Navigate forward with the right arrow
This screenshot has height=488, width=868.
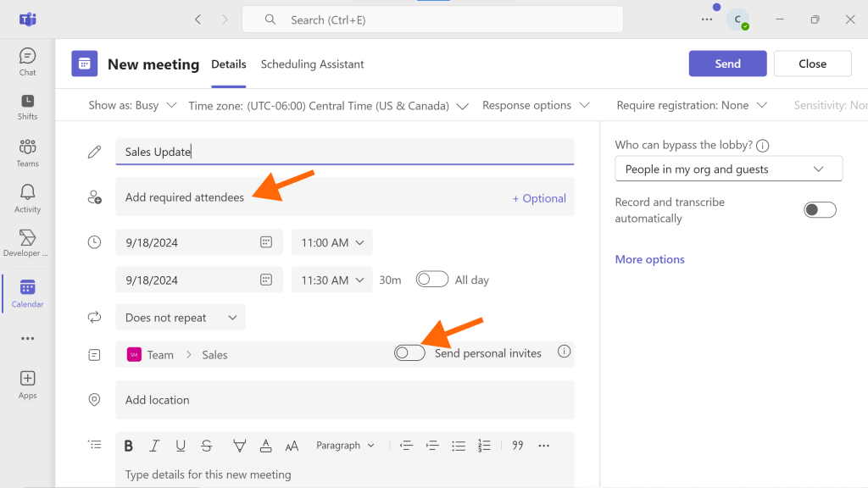tap(224, 19)
